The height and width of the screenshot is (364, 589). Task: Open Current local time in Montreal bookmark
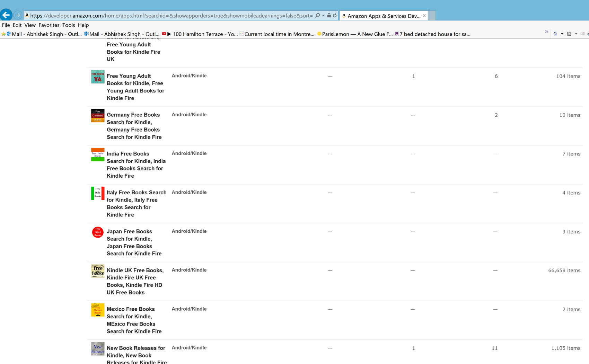[277, 34]
